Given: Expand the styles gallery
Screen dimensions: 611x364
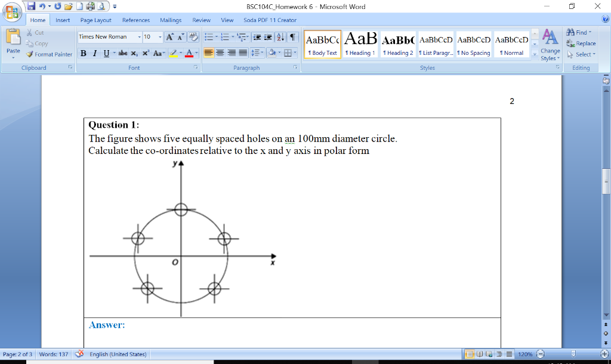Looking at the screenshot, I should 535,54.
